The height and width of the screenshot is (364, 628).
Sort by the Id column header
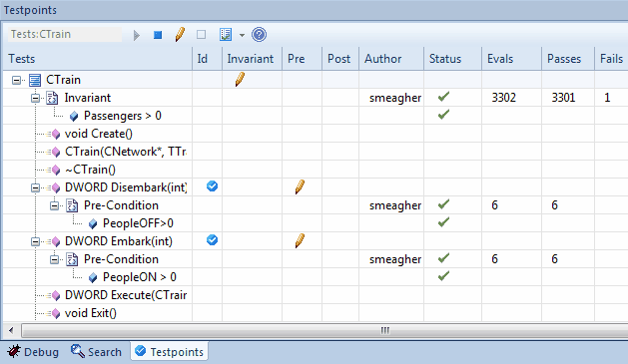point(208,59)
